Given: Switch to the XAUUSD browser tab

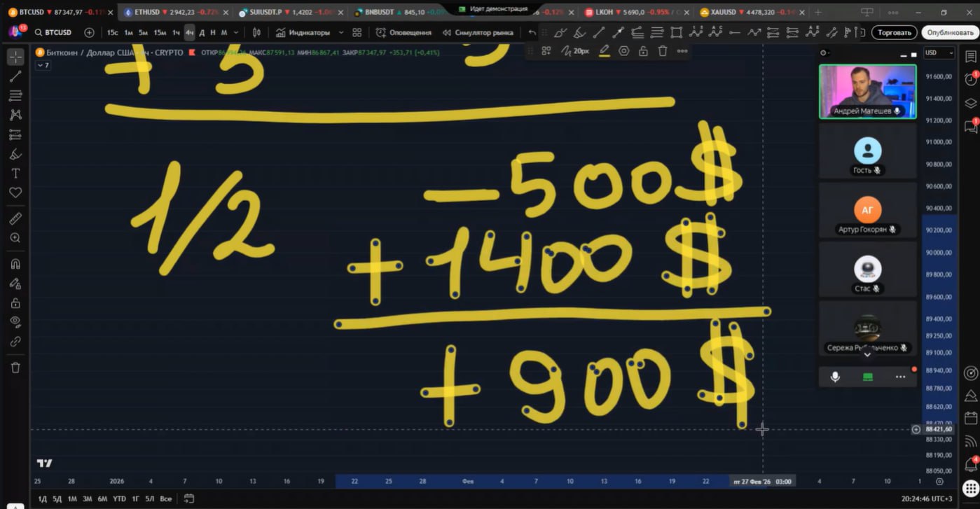Looking at the screenshot, I should (750, 13).
